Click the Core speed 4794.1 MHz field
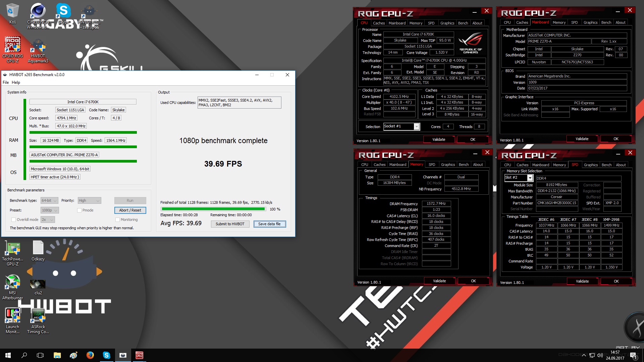 pos(66,118)
